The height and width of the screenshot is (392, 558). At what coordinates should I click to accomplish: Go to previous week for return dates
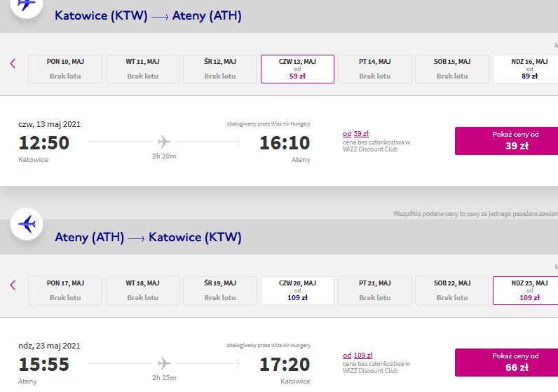(13, 285)
